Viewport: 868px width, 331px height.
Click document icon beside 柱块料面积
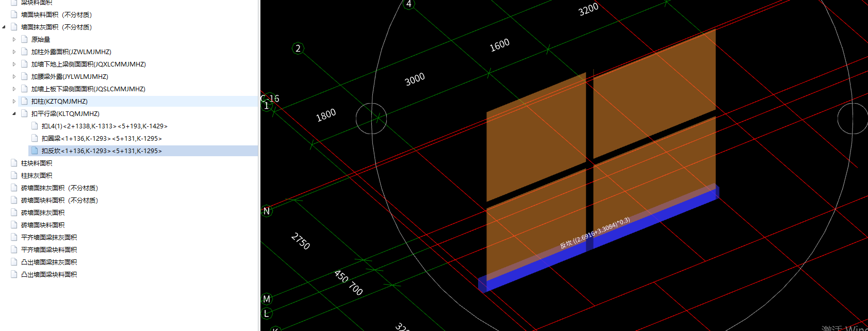pyautogui.click(x=14, y=163)
